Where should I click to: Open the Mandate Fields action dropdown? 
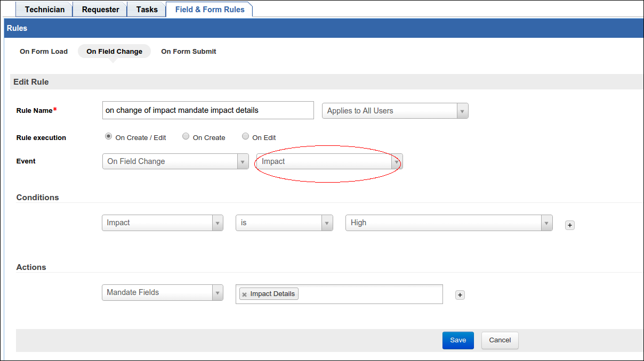(x=162, y=292)
